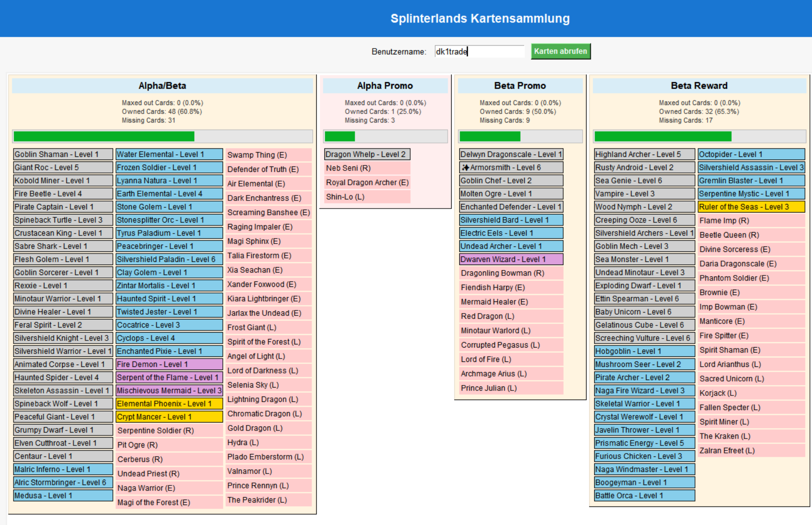Click the Silvershield Paladin - Level 6 card

(169, 259)
